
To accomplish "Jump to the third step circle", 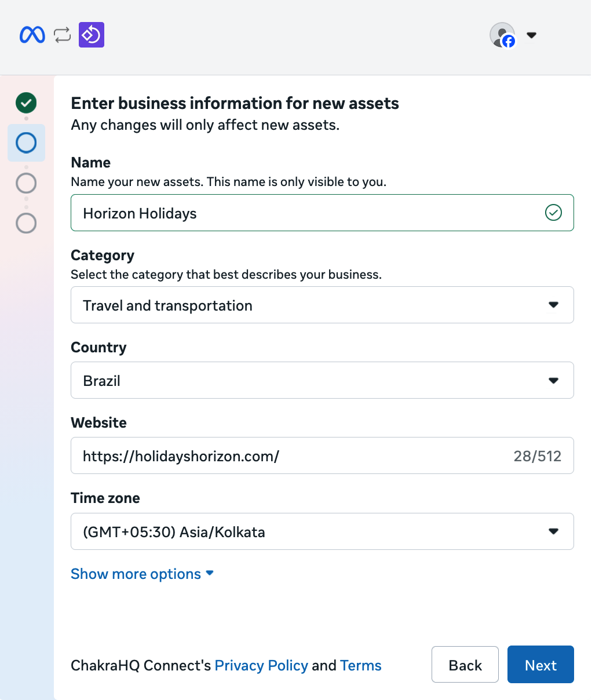I will [26, 183].
